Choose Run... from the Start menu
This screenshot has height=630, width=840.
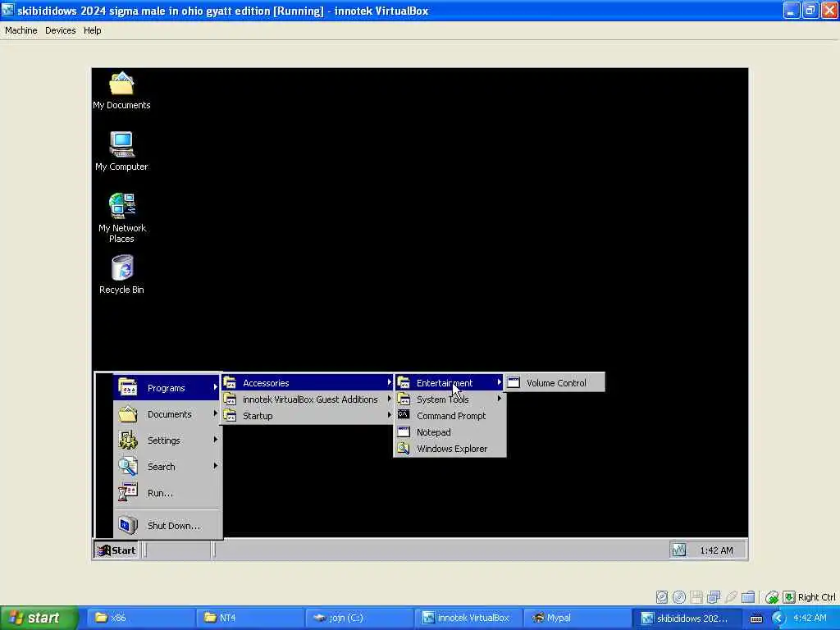[x=167, y=493]
